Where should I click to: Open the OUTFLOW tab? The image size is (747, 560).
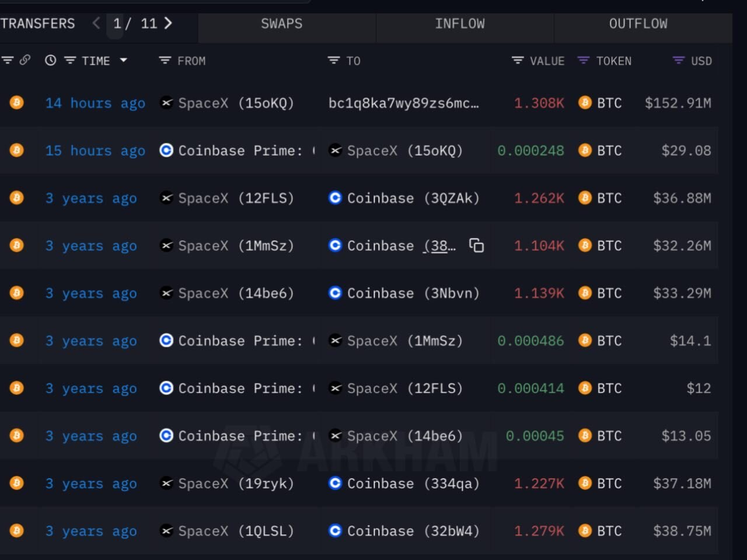tap(638, 24)
